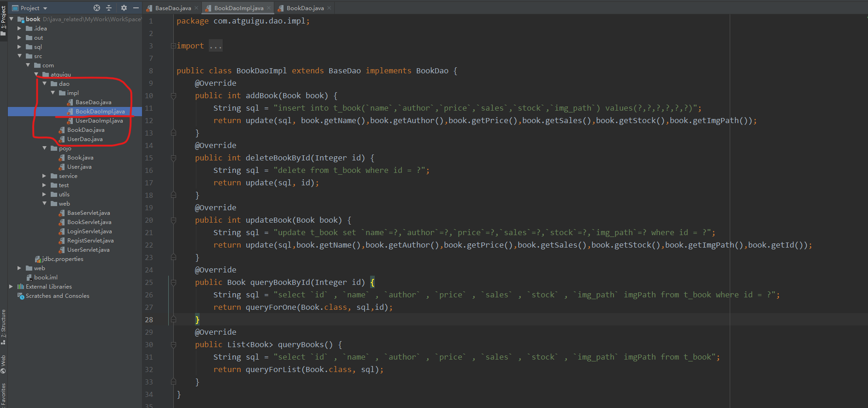Fold the updateBook method at line 20

click(x=173, y=220)
